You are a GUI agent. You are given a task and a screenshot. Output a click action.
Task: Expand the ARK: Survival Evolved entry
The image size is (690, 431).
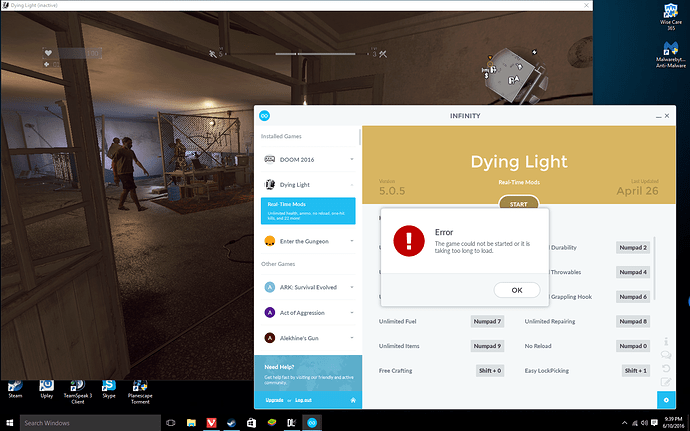pos(351,287)
